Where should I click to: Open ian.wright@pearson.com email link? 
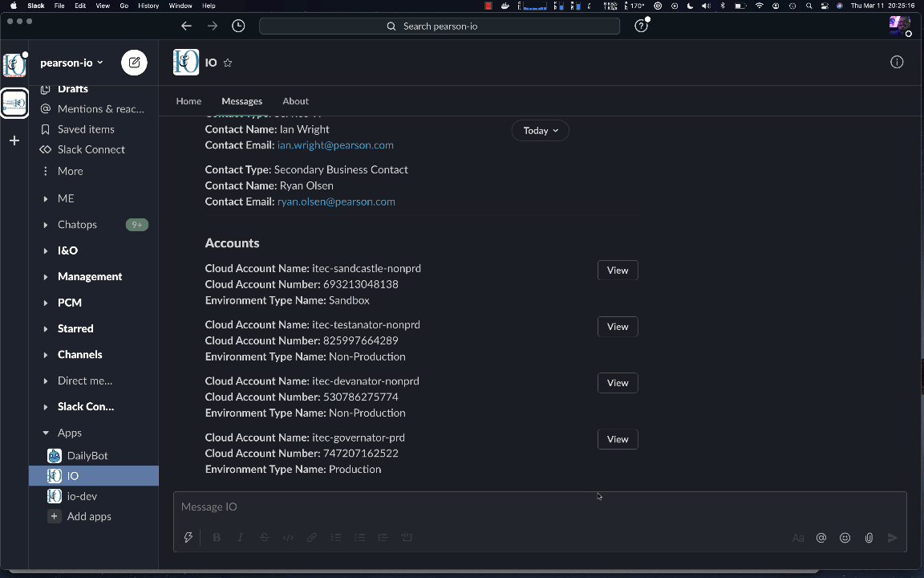click(x=335, y=145)
